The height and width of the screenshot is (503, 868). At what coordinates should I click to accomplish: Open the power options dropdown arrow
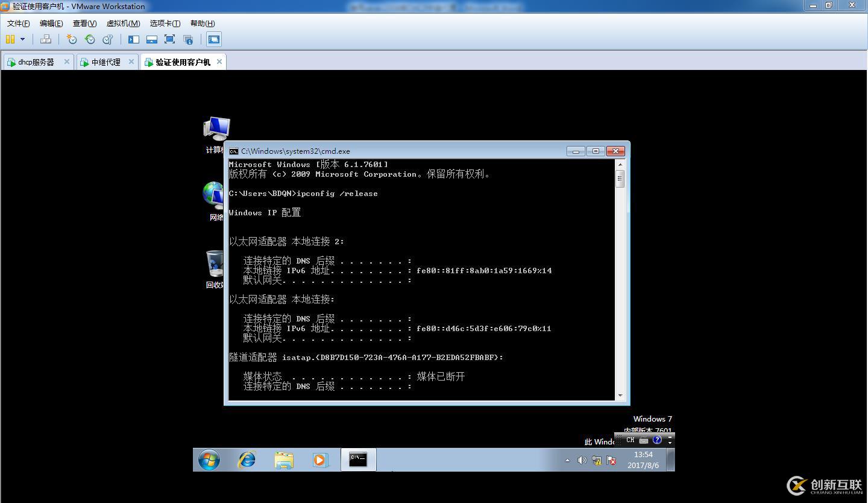point(23,39)
